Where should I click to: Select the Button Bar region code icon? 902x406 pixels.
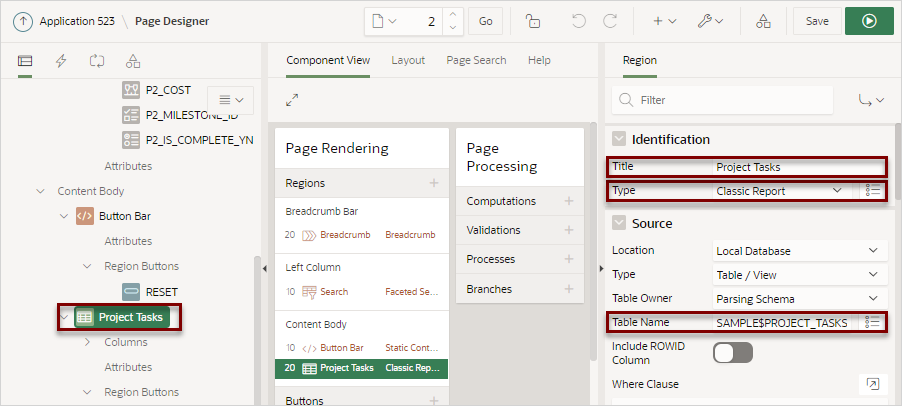coord(85,216)
